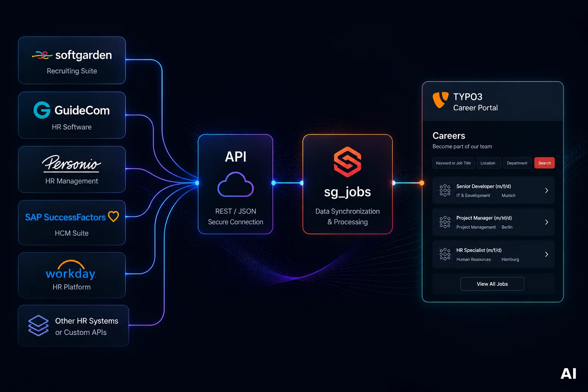Click the cloud icon in the API box

point(235,185)
